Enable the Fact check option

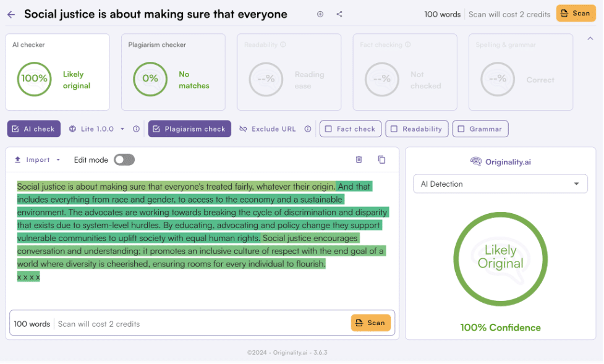click(x=350, y=129)
